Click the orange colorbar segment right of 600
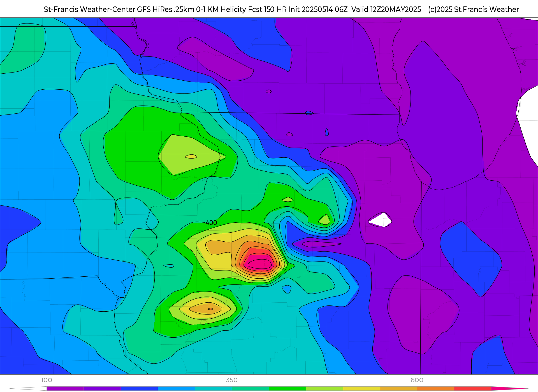This screenshot has width=538, height=392. 435,389
